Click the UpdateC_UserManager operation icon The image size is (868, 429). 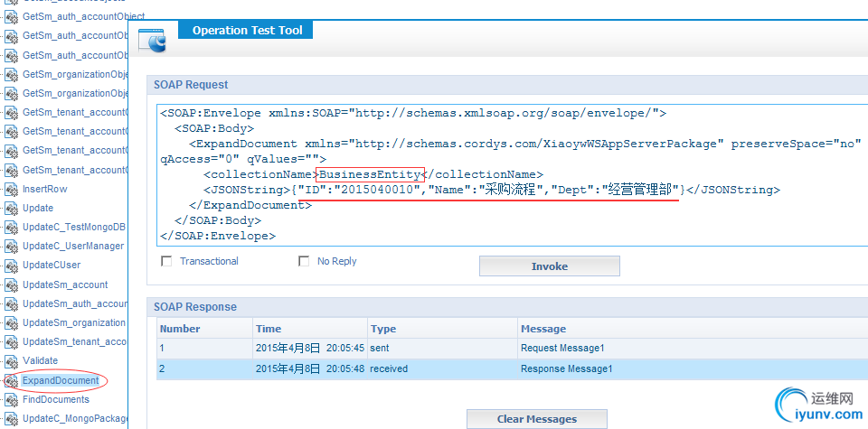[x=12, y=247]
